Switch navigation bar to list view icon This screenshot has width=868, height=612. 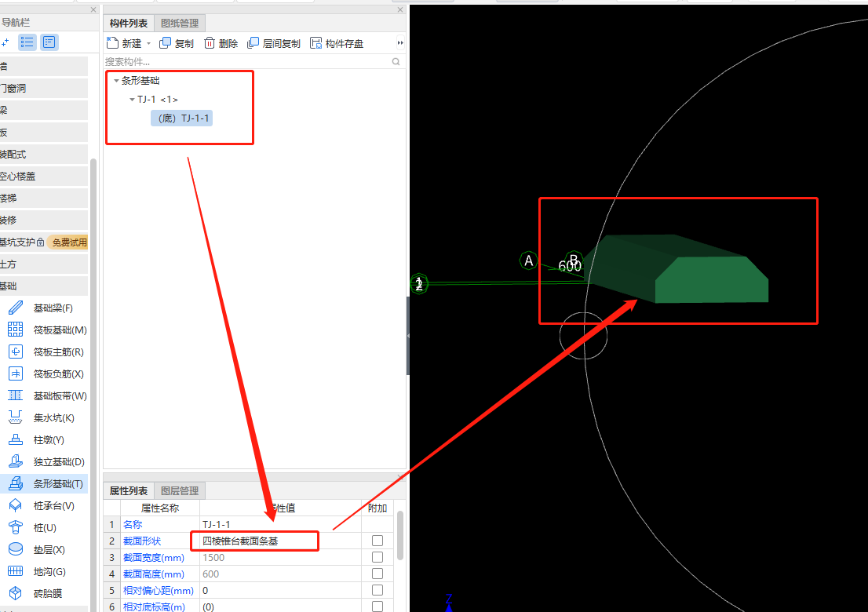pos(27,42)
